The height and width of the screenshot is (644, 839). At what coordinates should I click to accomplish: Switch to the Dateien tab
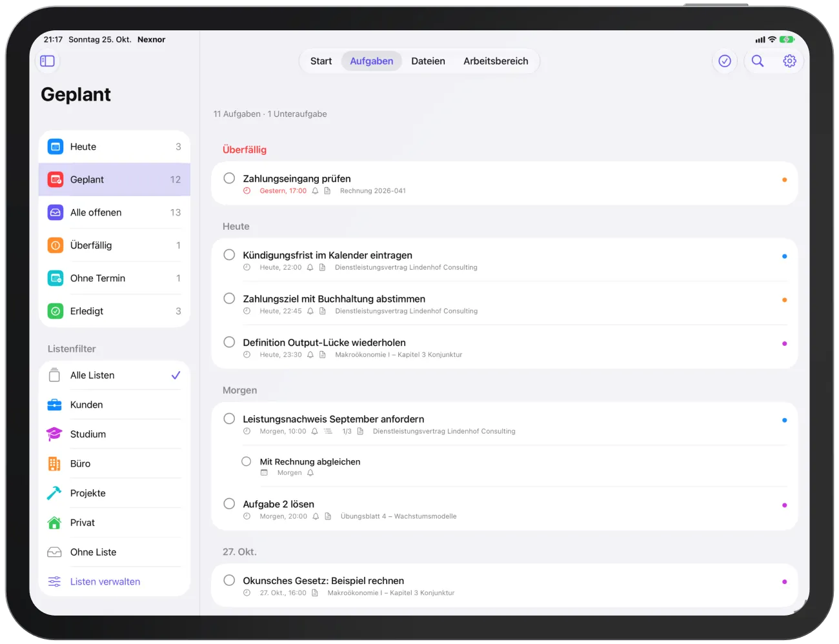[x=428, y=61]
